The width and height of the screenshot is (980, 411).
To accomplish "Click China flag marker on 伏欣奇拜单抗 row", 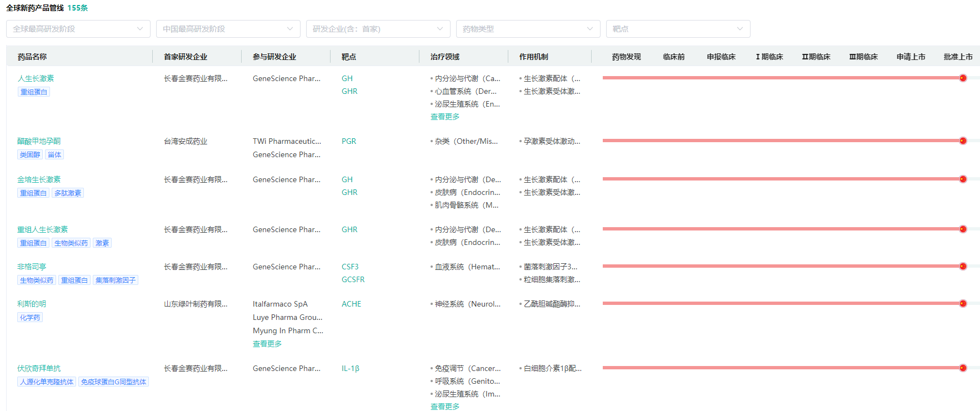I will (963, 368).
